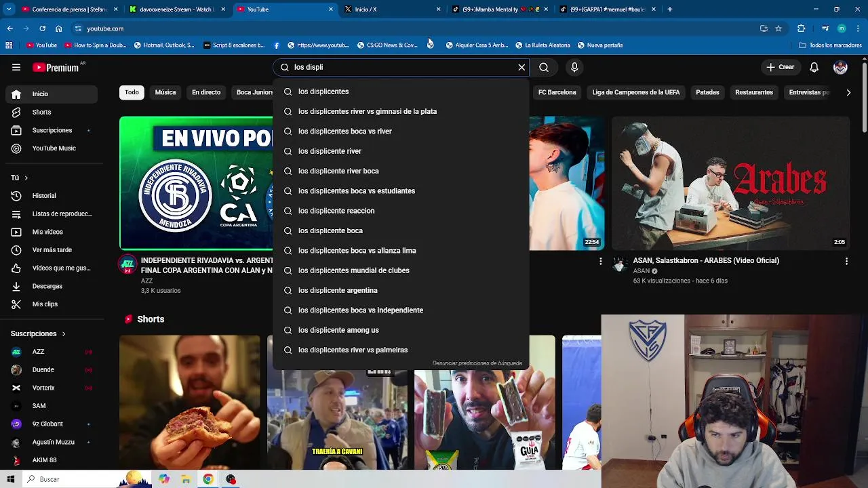Screen dimensions: 868x488
Task: Open Todos los marcadores folder
Action: [x=830, y=45]
